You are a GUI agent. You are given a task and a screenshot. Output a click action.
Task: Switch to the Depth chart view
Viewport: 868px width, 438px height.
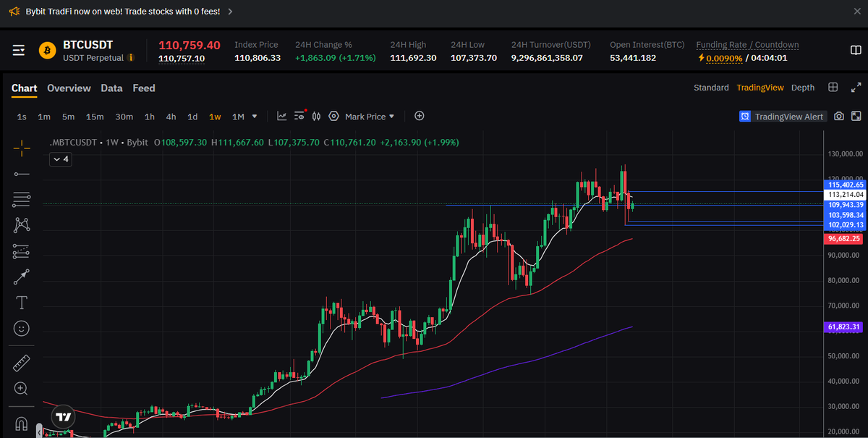[803, 88]
